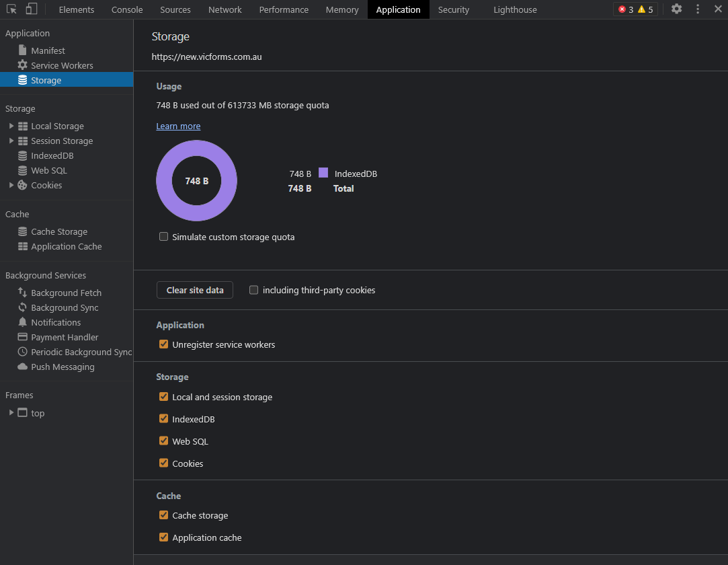The width and height of the screenshot is (728, 565).
Task: Uncheck Unregister service workers
Action: tap(163, 344)
